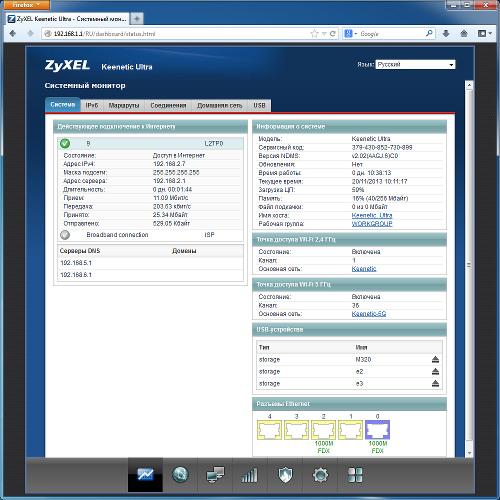
Task: Click the IPv4 address 192.168.2.7 value
Action: [x=169, y=164]
